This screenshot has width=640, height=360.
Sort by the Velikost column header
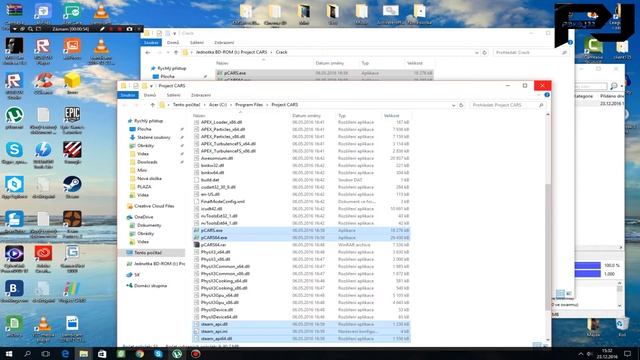[x=392, y=116]
